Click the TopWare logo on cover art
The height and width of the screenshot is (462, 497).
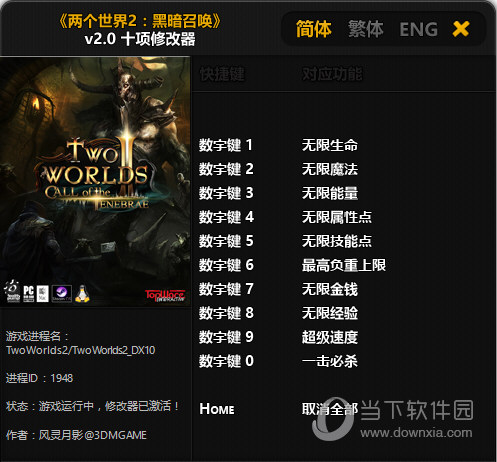pos(165,295)
